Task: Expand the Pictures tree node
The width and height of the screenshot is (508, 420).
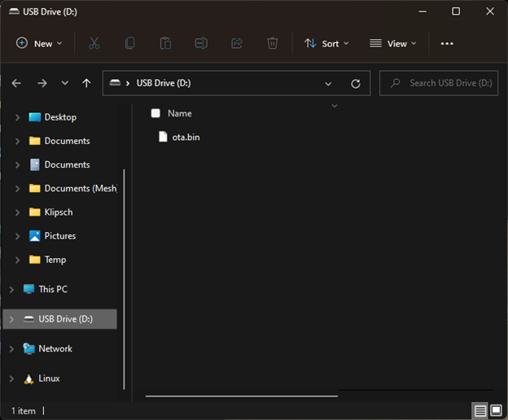Action: tap(17, 236)
